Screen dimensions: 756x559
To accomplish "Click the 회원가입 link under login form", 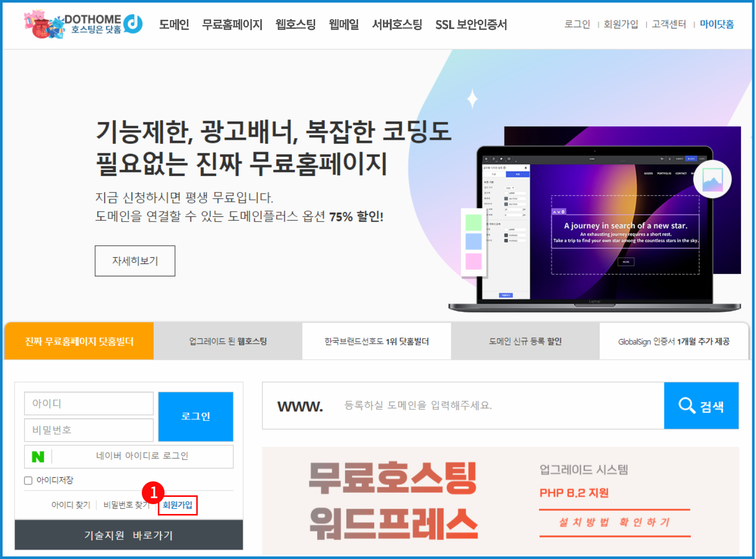I will (x=177, y=505).
